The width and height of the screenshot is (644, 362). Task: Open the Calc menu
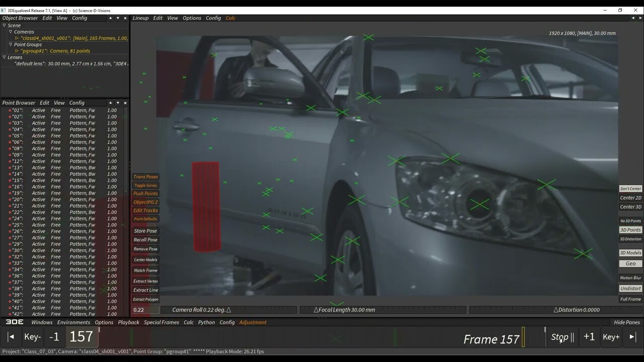230,18
